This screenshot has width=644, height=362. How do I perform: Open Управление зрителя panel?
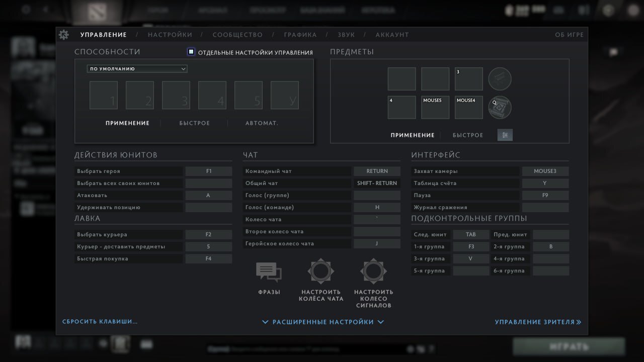click(x=537, y=322)
